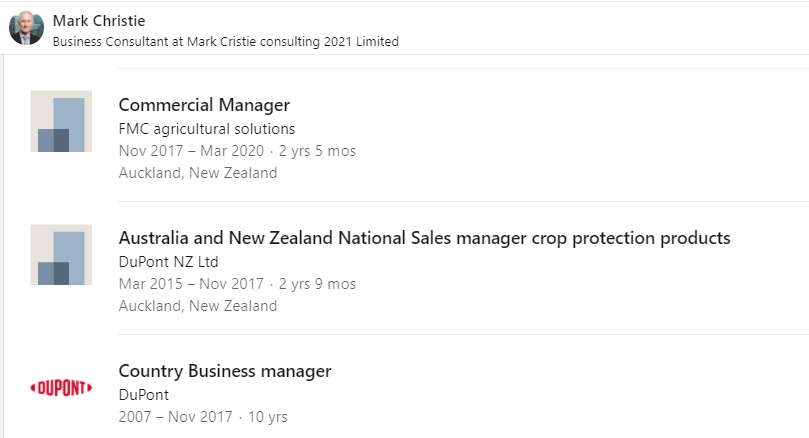Click the FMC agricultural solutions company name
This screenshot has width=809, height=438.
point(206,129)
